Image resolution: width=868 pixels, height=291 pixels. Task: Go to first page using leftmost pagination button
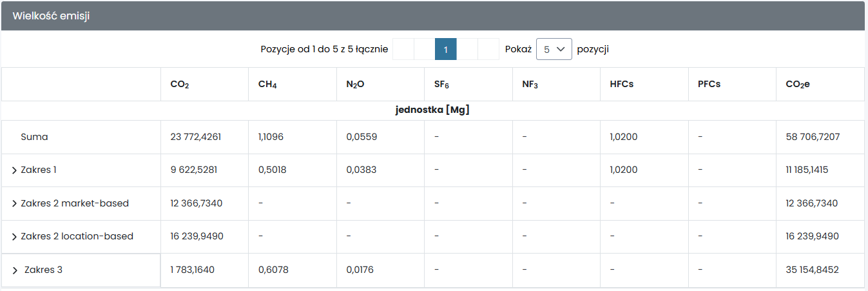pos(403,49)
